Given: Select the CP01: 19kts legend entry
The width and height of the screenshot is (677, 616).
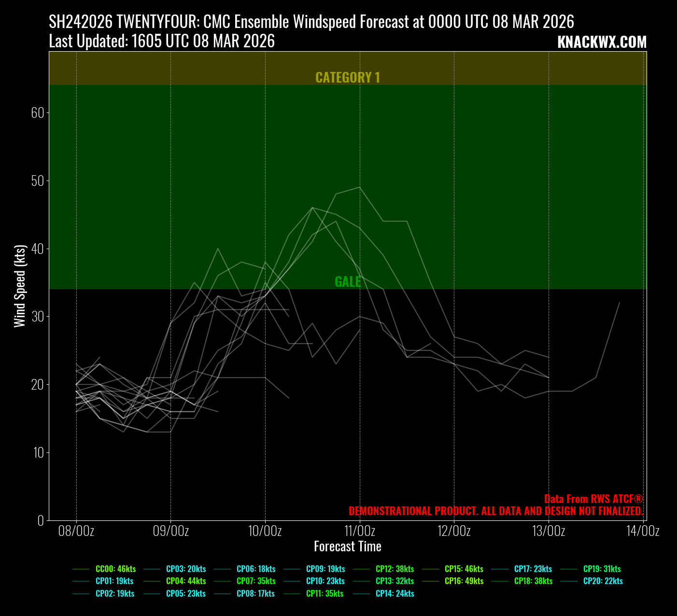Looking at the screenshot, I should [114, 581].
